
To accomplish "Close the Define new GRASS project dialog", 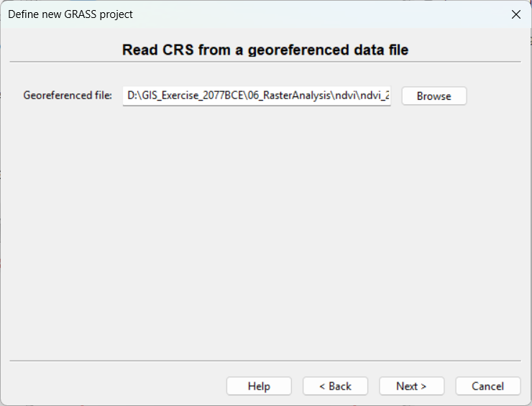I will [515, 14].
